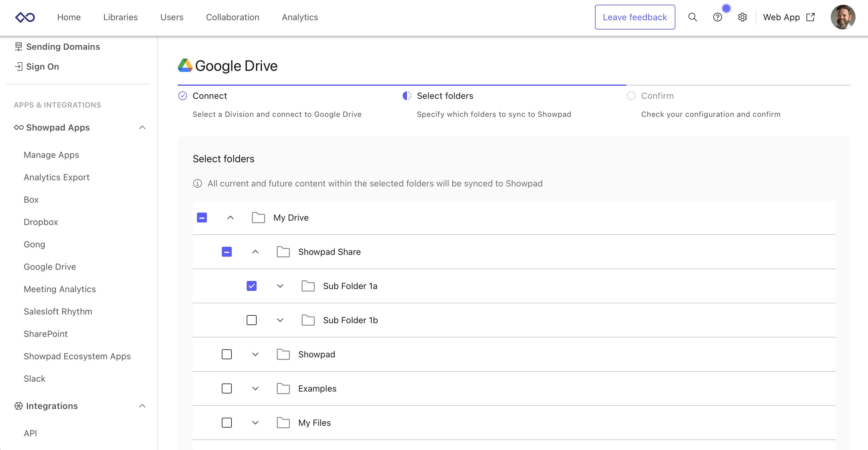This screenshot has width=868, height=450.
Task: Expand the Showpad folder chevron
Action: pyautogui.click(x=255, y=354)
